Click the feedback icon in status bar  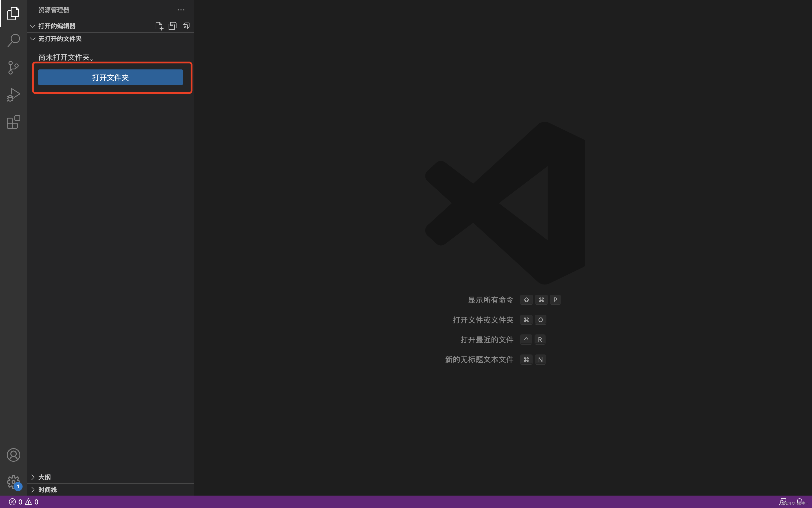782,502
